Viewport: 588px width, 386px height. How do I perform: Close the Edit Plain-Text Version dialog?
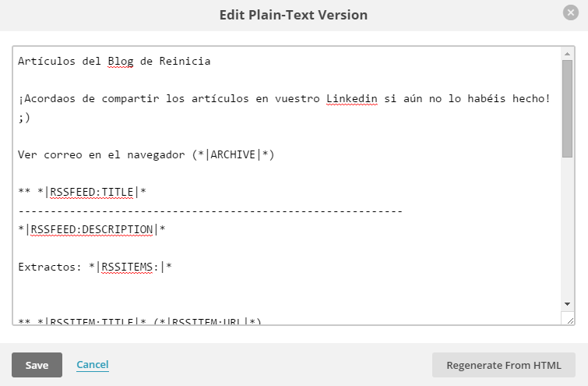pos(571,12)
